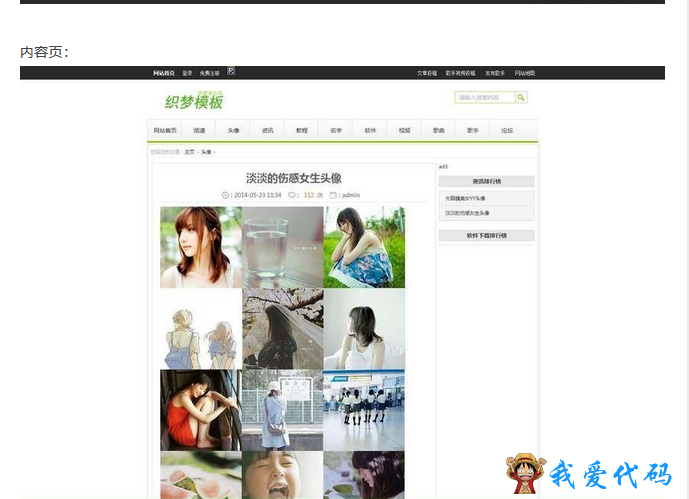689x499 pixels.
Task: Select the 头像 navigation item
Action: 233,130
